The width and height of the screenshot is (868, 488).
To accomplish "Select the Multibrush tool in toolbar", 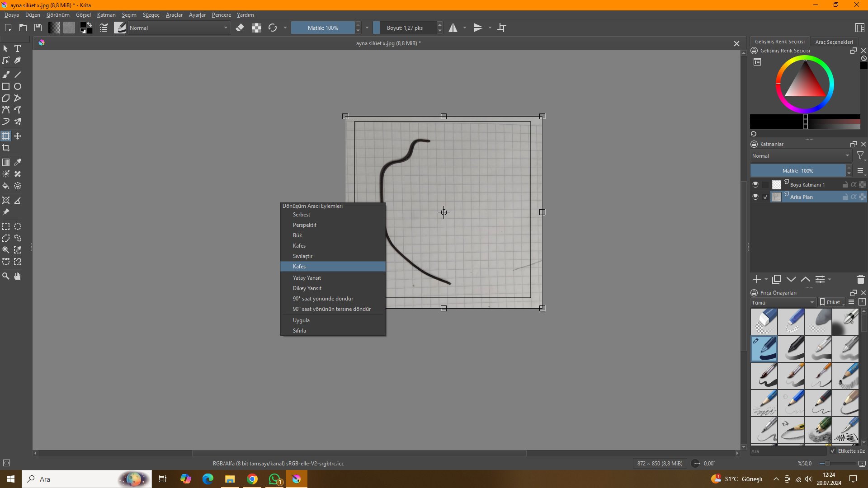I will click(x=17, y=122).
